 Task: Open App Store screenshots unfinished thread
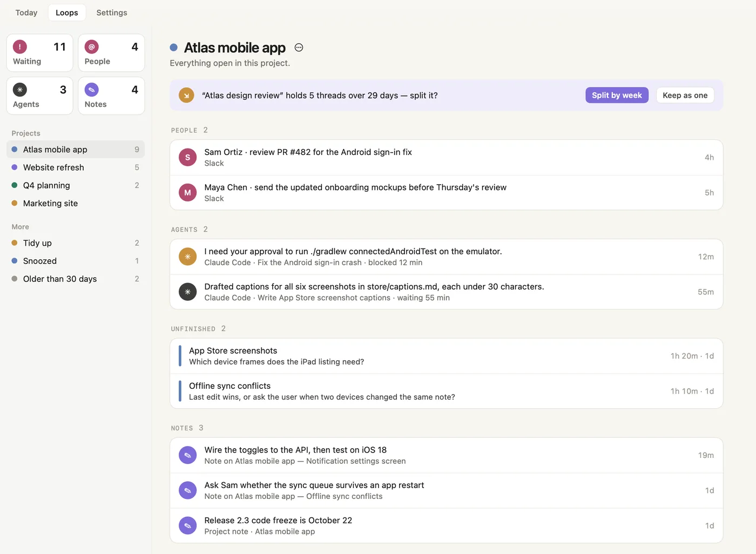(x=446, y=356)
